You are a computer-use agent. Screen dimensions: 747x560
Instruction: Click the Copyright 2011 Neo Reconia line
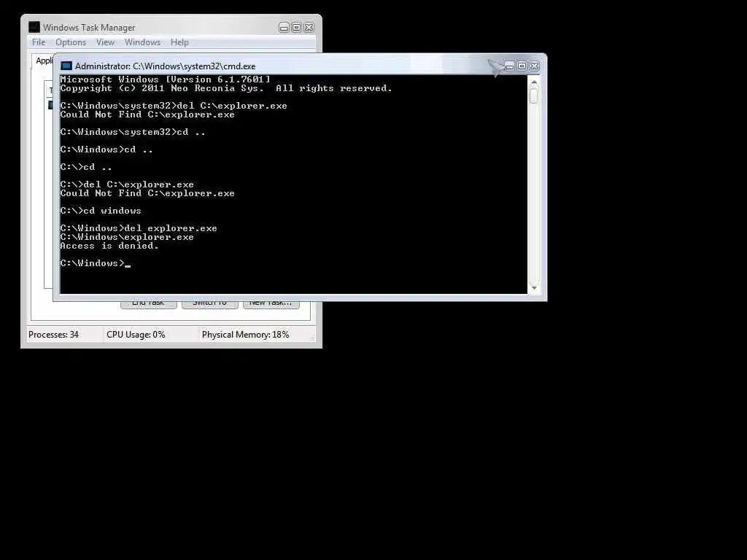pos(226,88)
